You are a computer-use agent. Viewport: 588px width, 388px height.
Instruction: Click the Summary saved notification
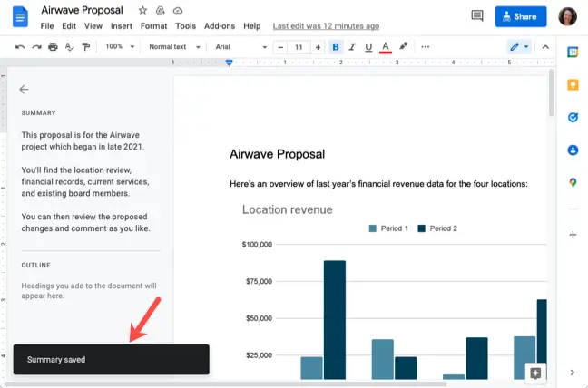point(112,360)
